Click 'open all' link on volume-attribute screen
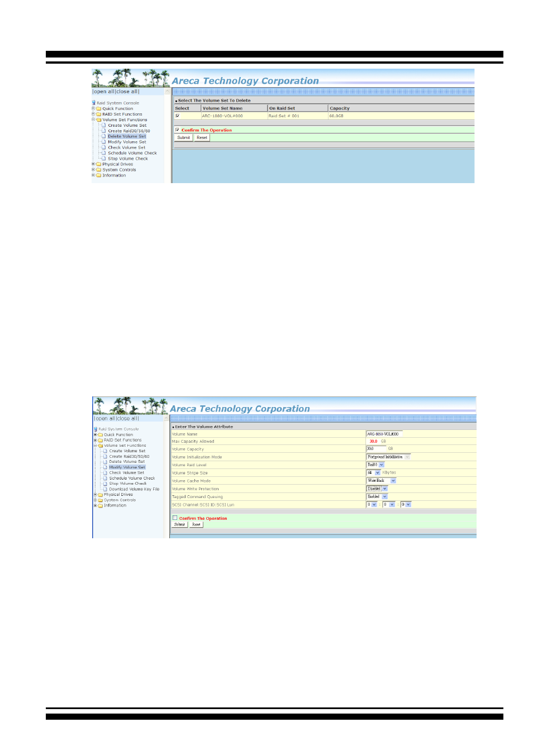533x756 pixels. [x=105, y=418]
